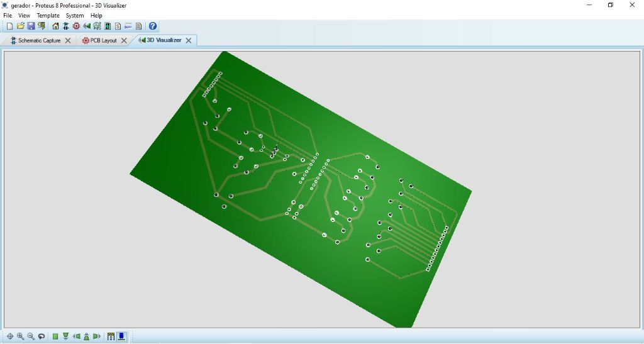Restore down the Proteus window
This screenshot has width=644, height=344.
pyautogui.click(x=610, y=5)
